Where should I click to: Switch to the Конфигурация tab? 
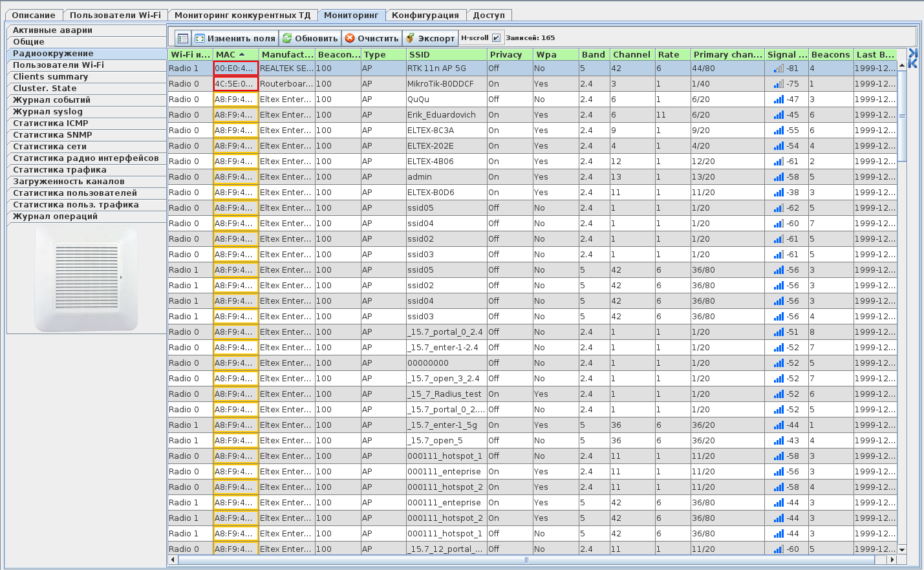click(x=425, y=16)
